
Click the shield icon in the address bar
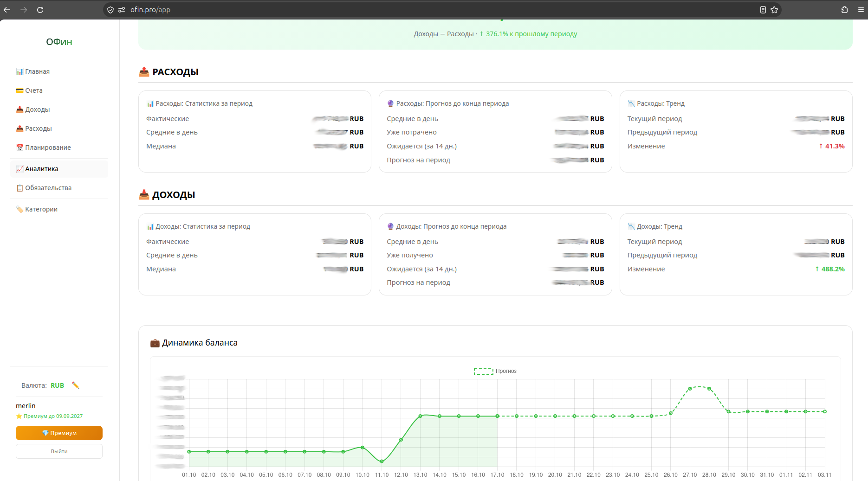(x=110, y=10)
